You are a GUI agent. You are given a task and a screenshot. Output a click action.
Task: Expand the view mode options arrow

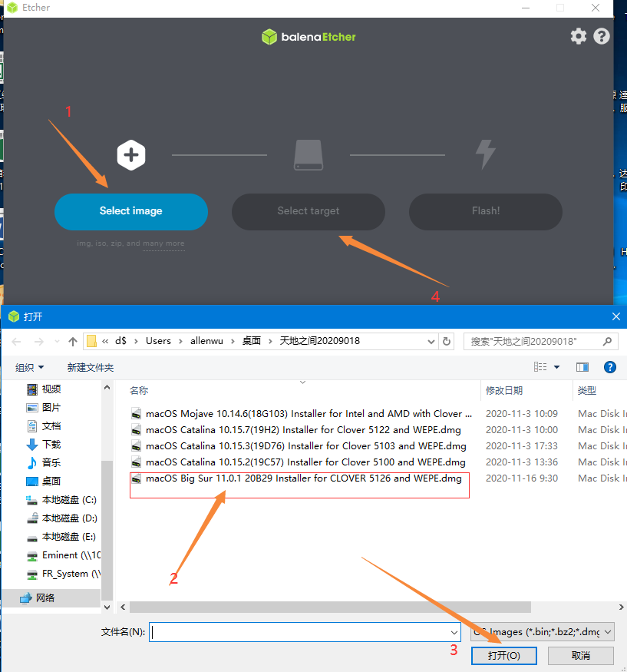click(x=556, y=368)
